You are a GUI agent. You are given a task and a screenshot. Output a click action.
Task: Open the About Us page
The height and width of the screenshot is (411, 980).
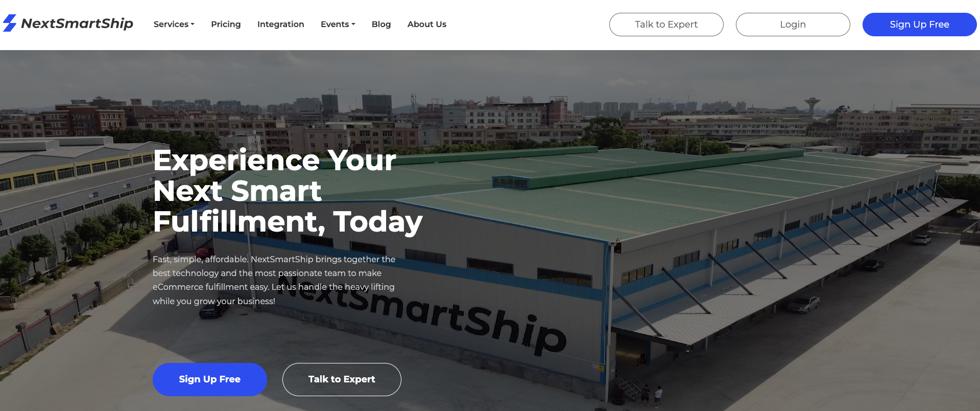pyautogui.click(x=427, y=24)
